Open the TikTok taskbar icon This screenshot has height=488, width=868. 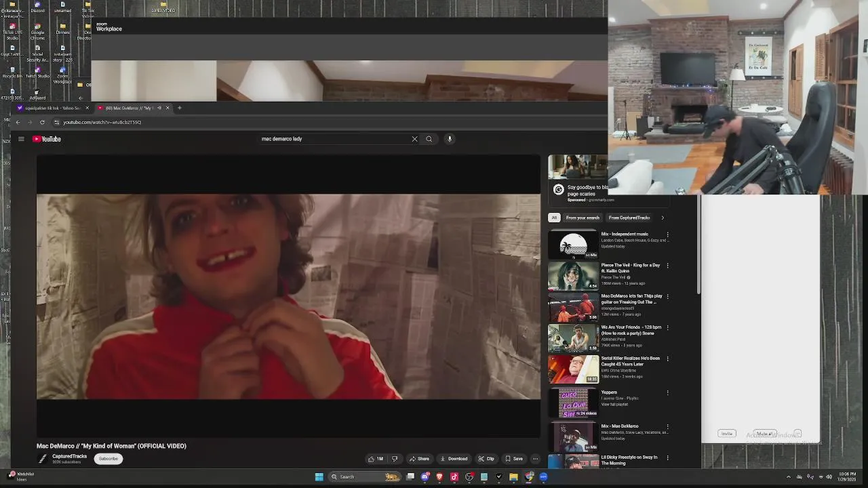click(454, 477)
